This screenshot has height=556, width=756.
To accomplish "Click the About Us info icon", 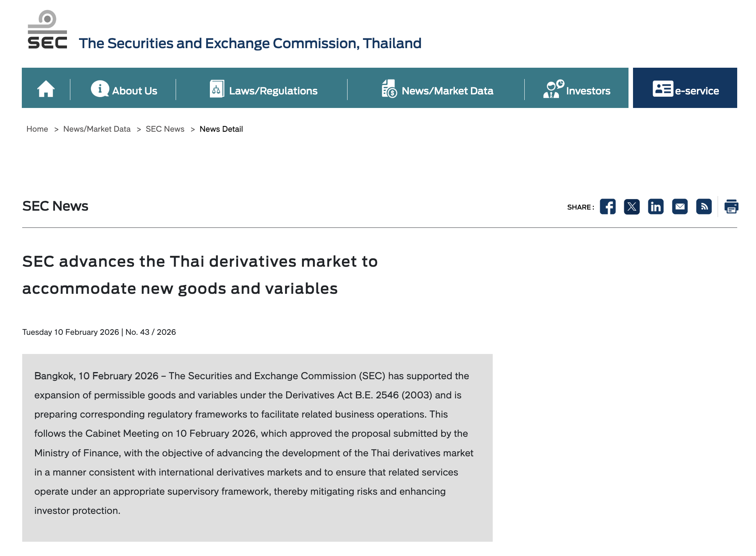I will tap(100, 89).
